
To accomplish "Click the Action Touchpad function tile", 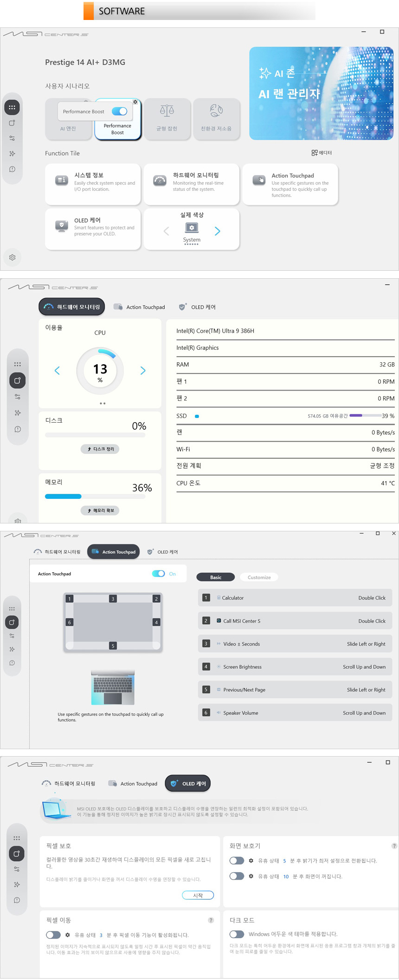I will [x=290, y=184].
